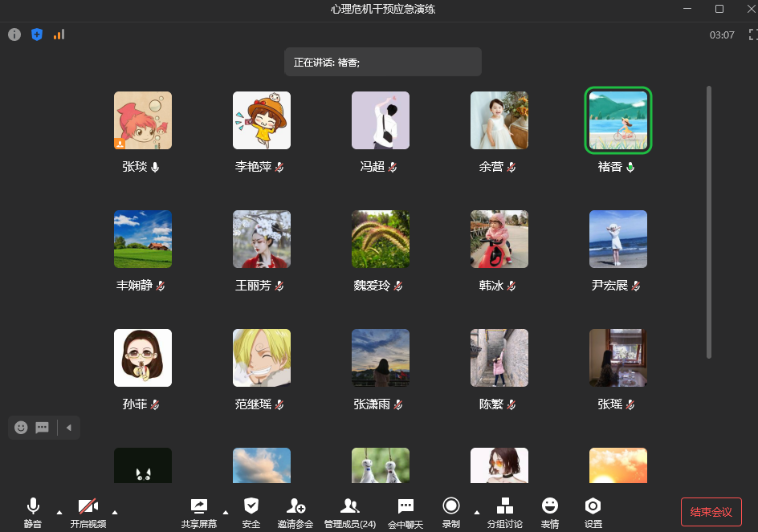Click the red 结束会议 button
Image resolution: width=758 pixels, height=532 pixels.
(711, 512)
